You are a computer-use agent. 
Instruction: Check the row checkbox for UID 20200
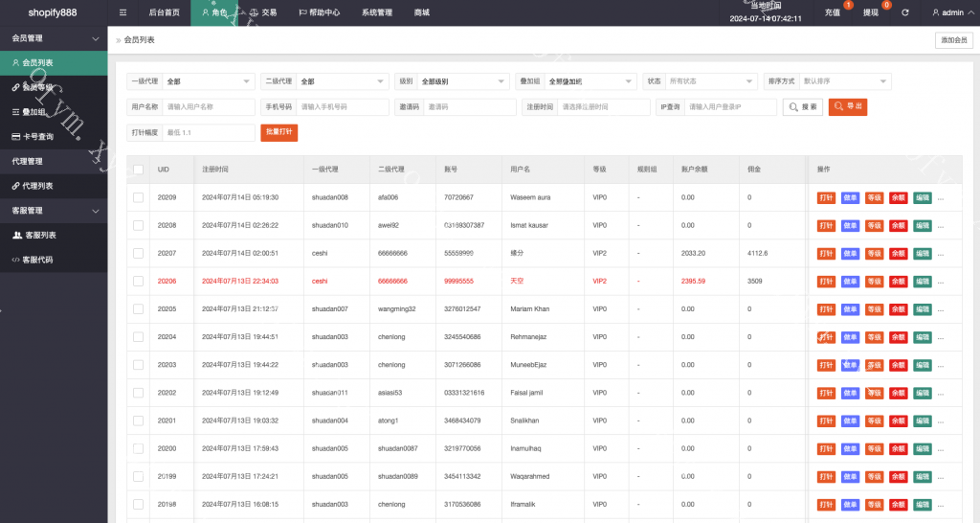coord(138,448)
